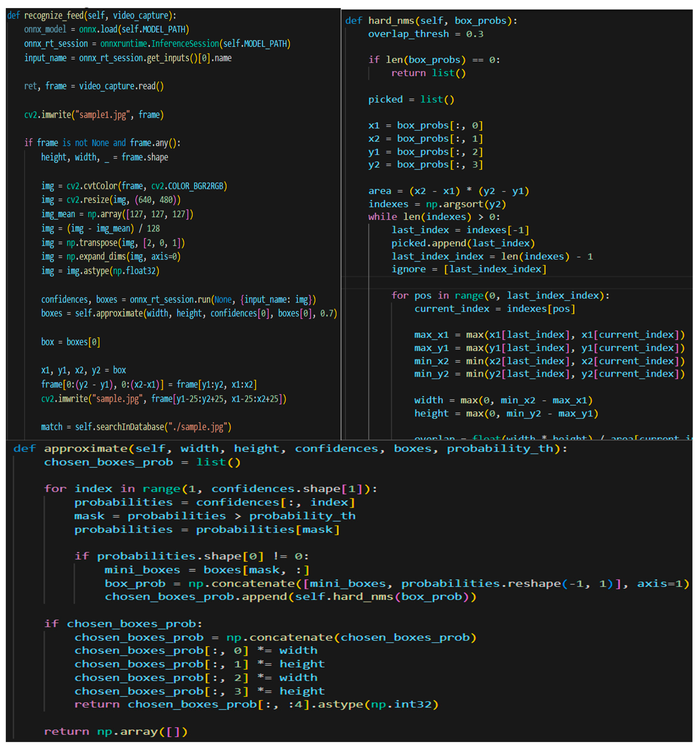Click the approximate function definition name
This screenshot has width=700, height=750.
click(x=86, y=449)
